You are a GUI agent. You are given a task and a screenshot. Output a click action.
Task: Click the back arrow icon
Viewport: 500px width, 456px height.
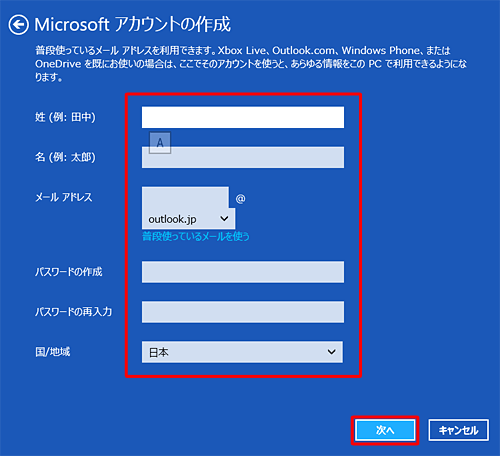18,25
